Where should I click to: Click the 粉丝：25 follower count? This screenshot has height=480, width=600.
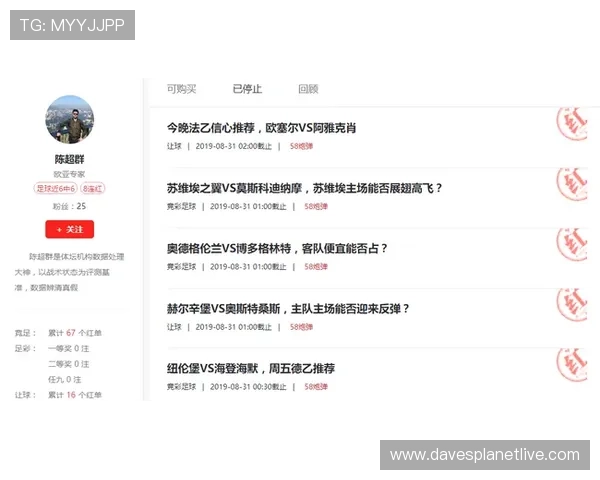pyautogui.click(x=69, y=206)
